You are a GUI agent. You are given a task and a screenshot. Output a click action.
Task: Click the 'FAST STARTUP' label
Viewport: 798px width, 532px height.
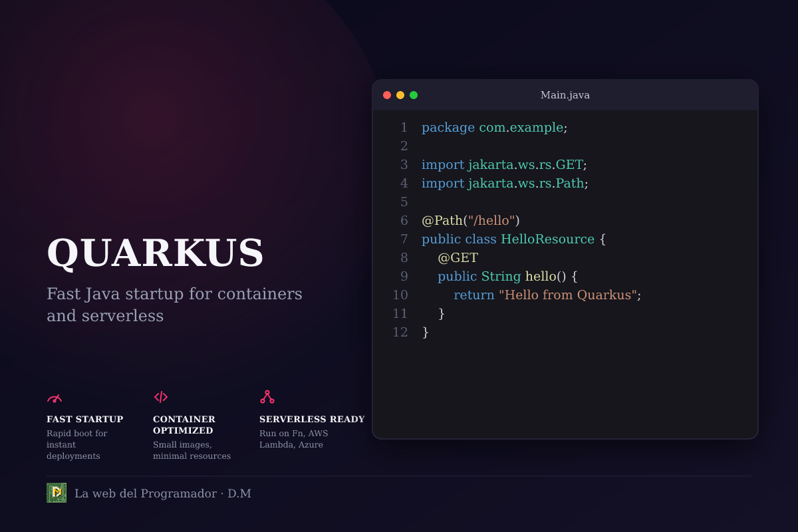(85, 419)
